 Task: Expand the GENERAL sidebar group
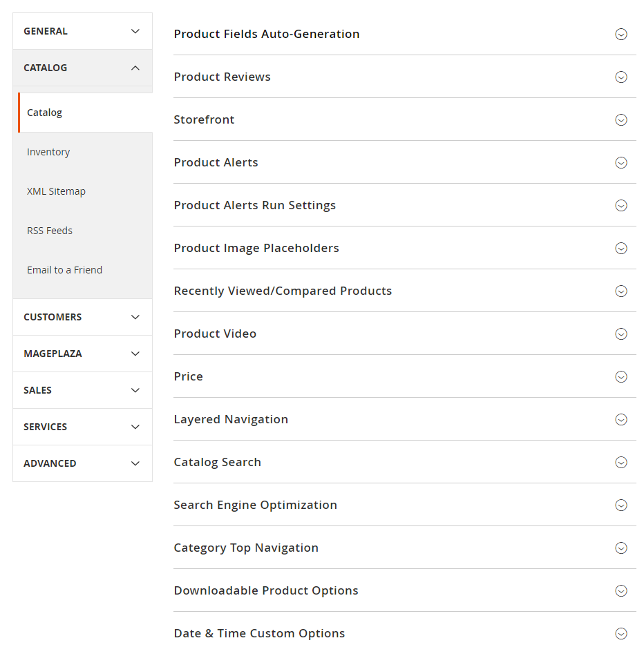(82, 31)
